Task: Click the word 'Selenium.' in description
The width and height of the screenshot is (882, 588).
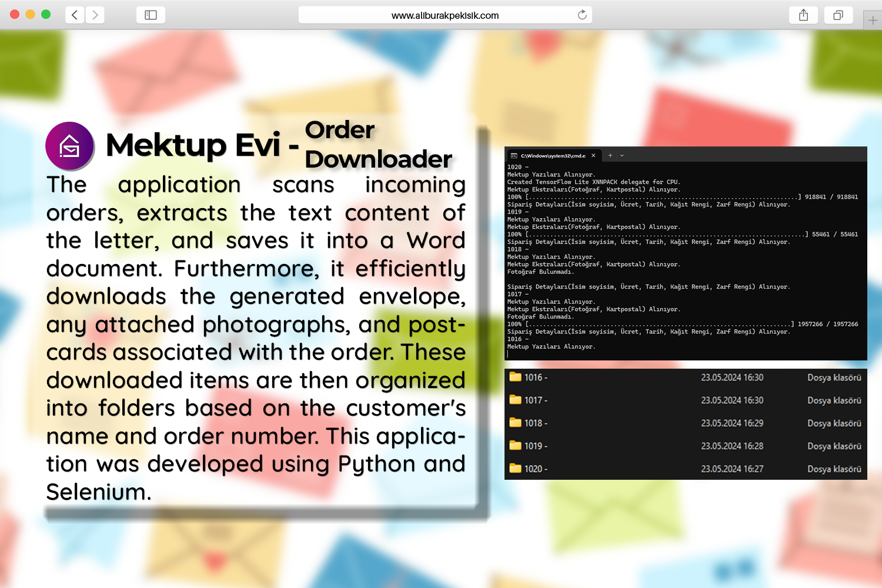Action: (x=99, y=492)
